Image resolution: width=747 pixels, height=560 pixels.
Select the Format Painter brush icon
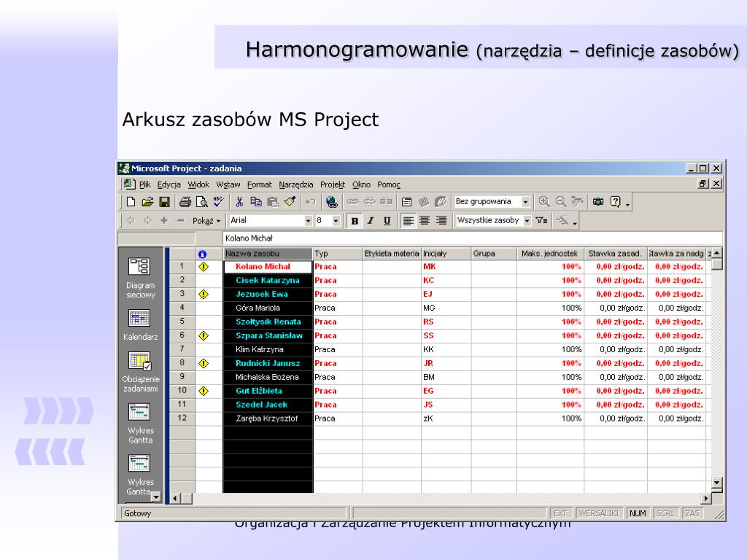click(x=290, y=202)
